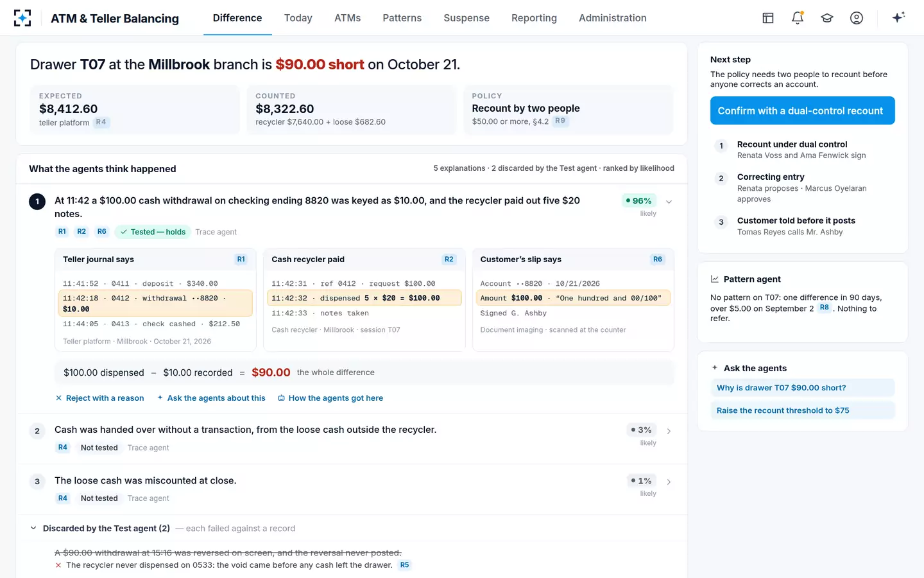924x578 pixels.
Task: Open the Reporting tab
Action: click(x=534, y=18)
